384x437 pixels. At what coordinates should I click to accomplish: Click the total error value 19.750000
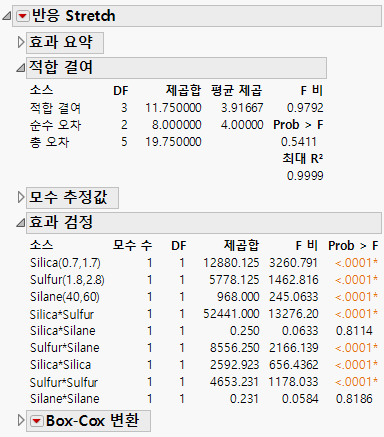[173, 142]
